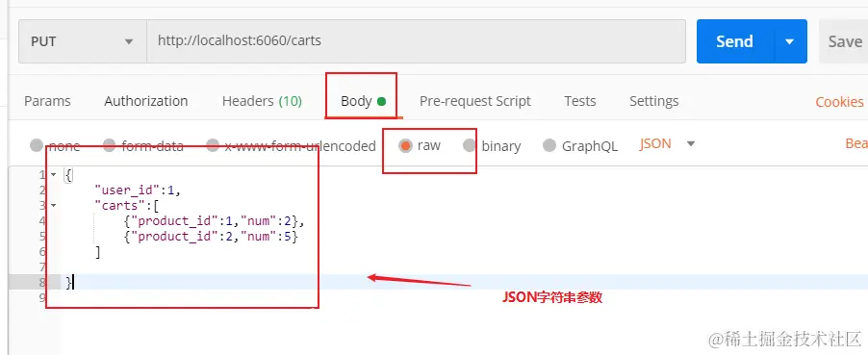The image size is (868, 355).
Task: Switch to Params tab
Action: click(x=47, y=101)
